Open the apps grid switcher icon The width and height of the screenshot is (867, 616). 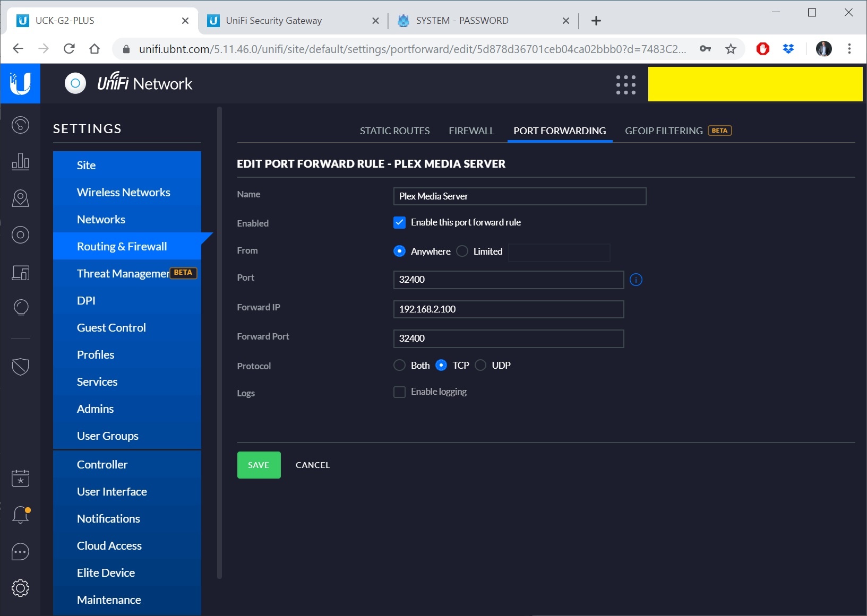pyautogui.click(x=626, y=84)
